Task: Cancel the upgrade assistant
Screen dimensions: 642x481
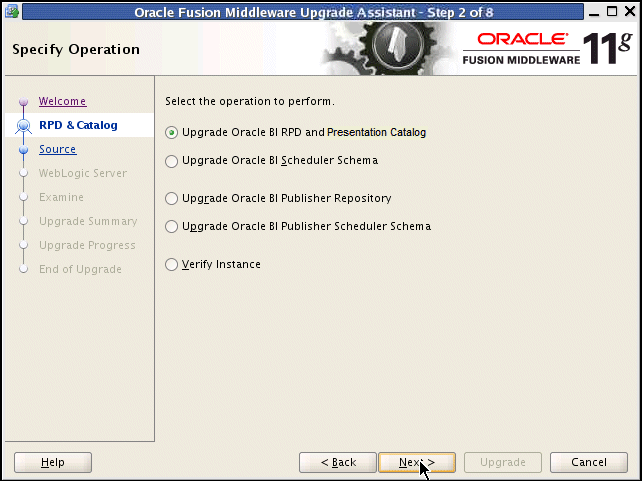Action: [589, 462]
